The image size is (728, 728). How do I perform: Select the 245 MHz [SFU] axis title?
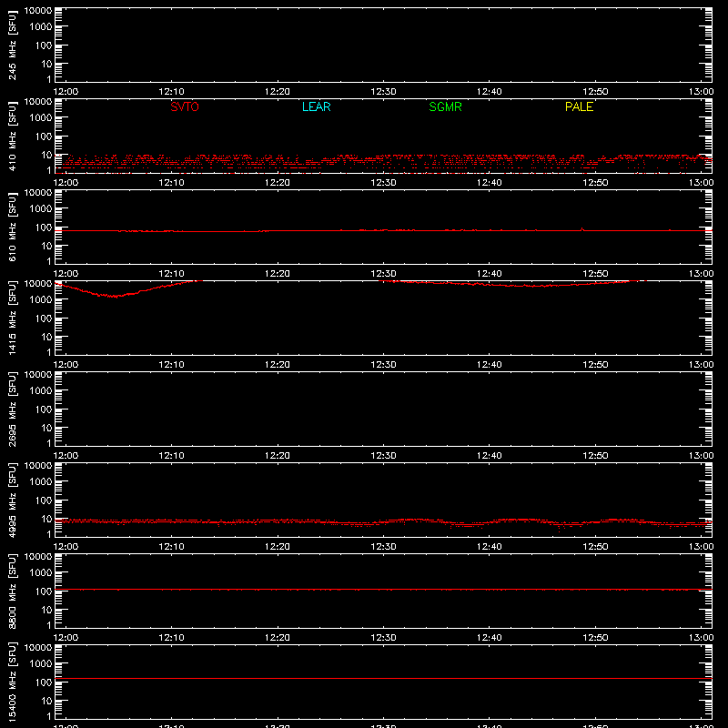pyautogui.click(x=12, y=45)
